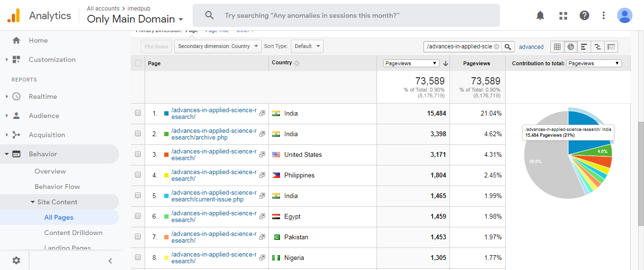The width and height of the screenshot is (644, 270).
Task: Check the row 1 India checkbox
Action: pyautogui.click(x=138, y=113)
